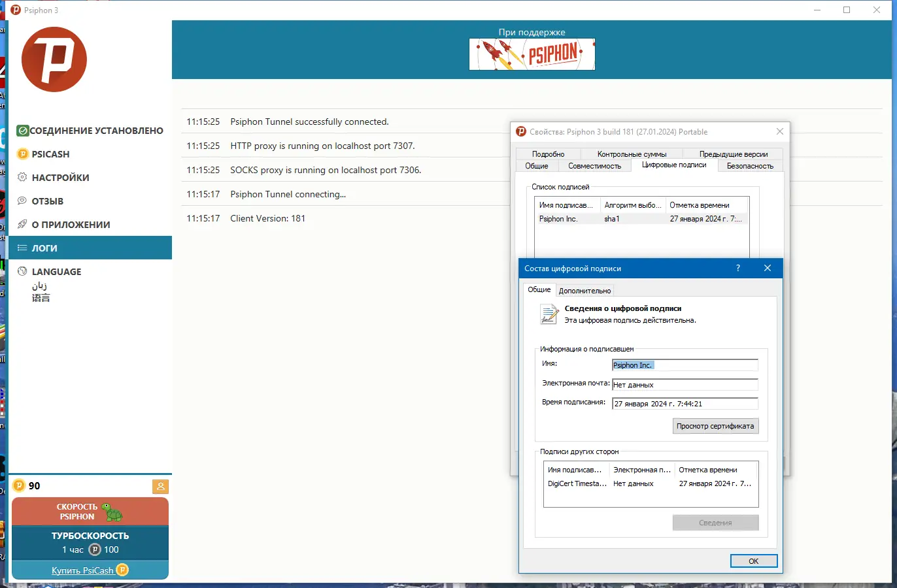Click the Psiphon rocket sponsor banner
This screenshot has width=897, height=588.
[532, 54]
